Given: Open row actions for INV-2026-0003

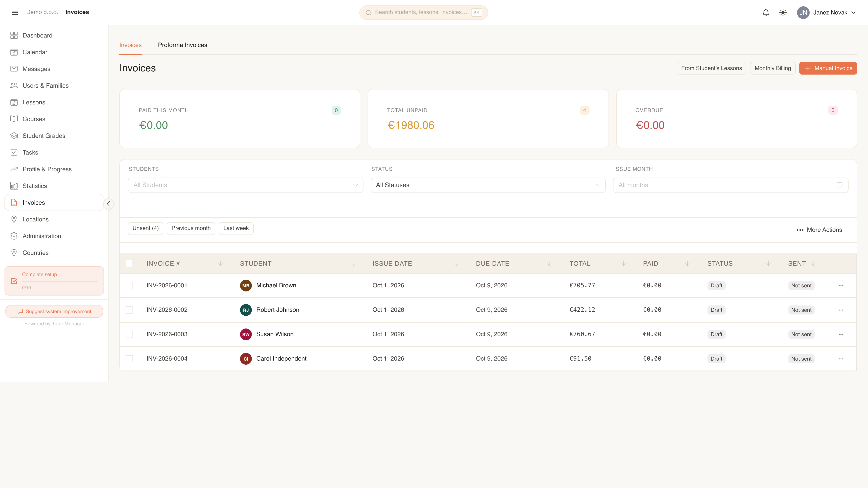Looking at the screenshot, I should coord(841,334).
